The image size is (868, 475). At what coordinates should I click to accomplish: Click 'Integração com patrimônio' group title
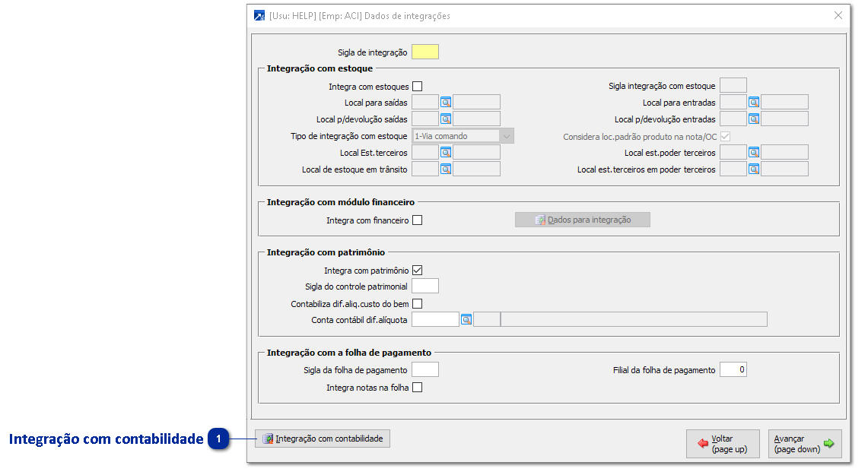326,252
